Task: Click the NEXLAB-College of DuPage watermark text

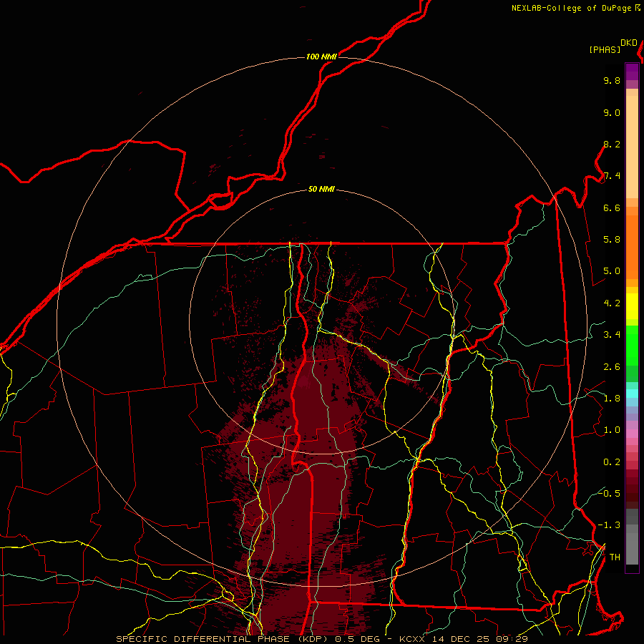Action: (572, 8)
